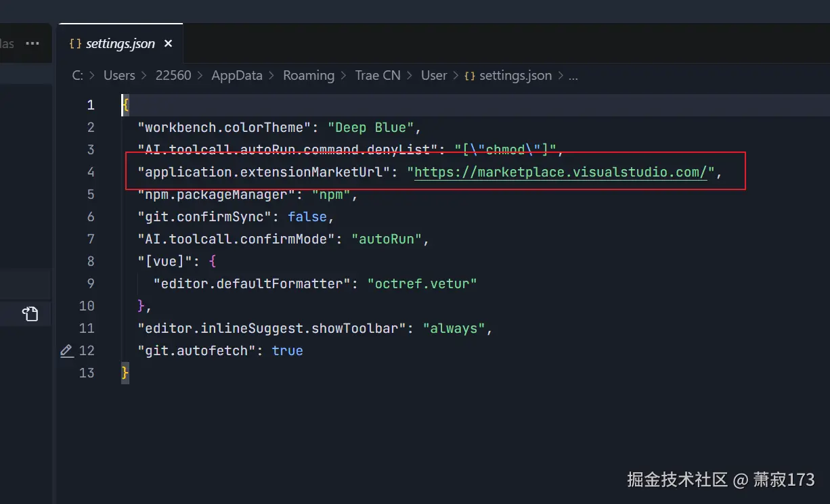The image size is (830, 504).
Task: Click the braces icon on settings.json tab
Action: 75,44
